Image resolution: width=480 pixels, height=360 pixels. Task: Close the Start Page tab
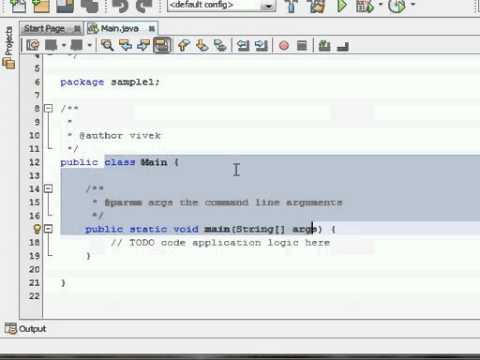[77, 29]
